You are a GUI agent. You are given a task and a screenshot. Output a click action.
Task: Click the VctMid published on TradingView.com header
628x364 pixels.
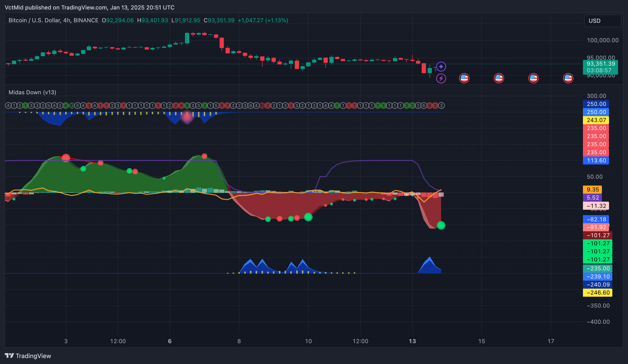89,8
